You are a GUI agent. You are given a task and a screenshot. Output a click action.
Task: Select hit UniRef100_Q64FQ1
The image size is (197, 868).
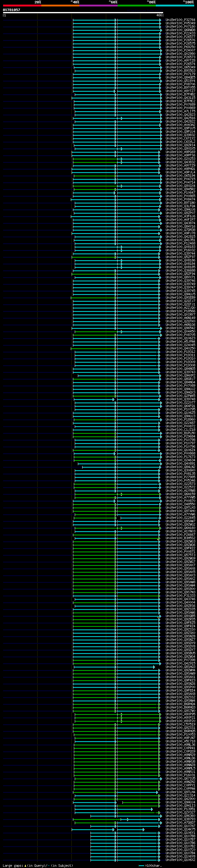[180, 406]
